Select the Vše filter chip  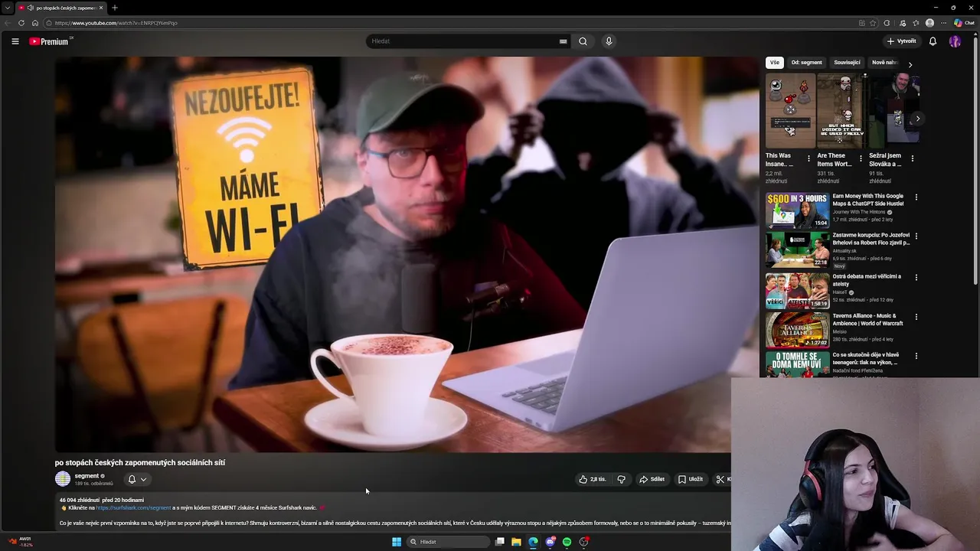tap(775, 63)
